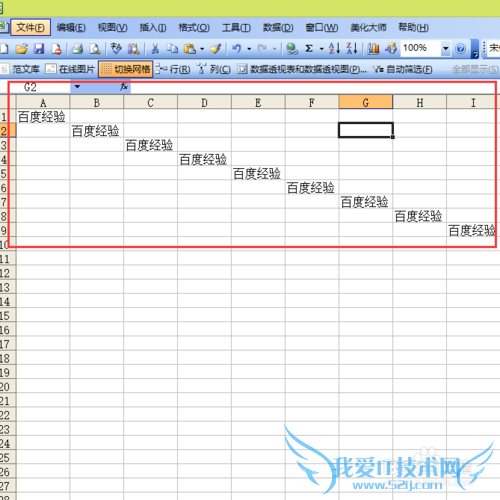Click the 范文库 button
Image resolution: width=500 pixels, height=500 pixels.
pos(20,69)
